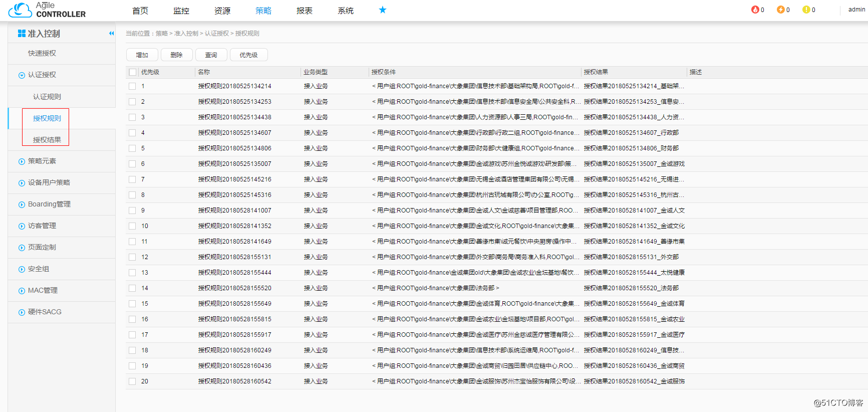Click the 准入控制 grid icon
The image size is (868, 412).
(22, 34)
